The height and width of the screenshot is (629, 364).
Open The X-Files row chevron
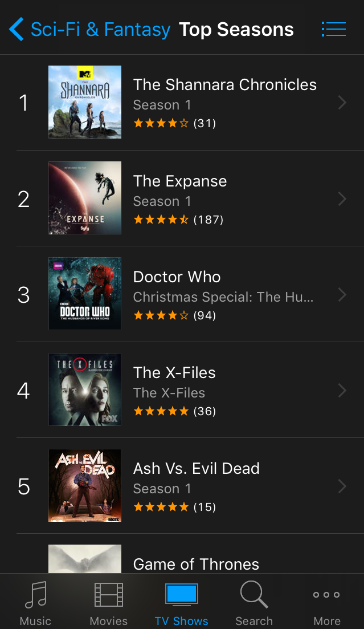pyautogui.click(x=342, y=390)
